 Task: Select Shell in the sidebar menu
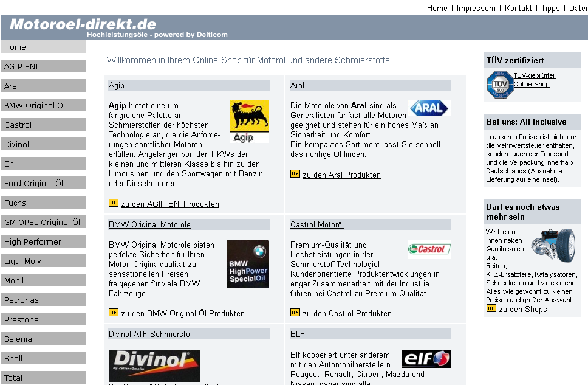(x=44, y=358)
